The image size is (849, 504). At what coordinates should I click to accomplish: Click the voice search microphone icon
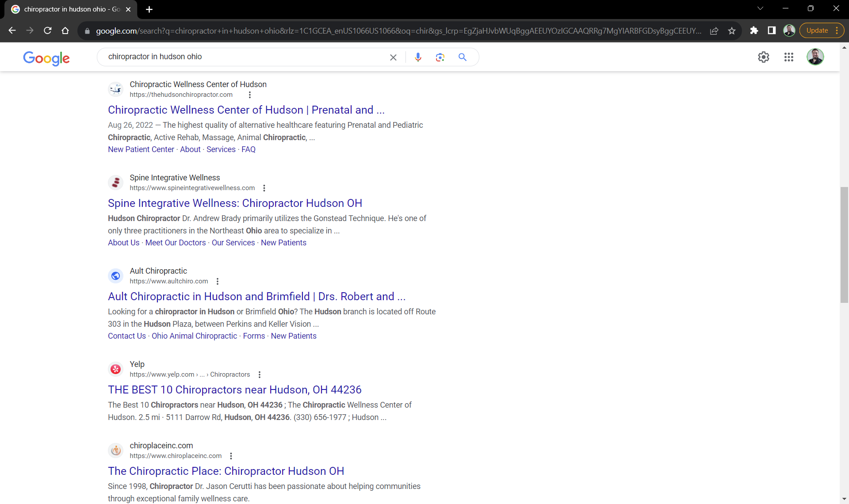[418, 57]
